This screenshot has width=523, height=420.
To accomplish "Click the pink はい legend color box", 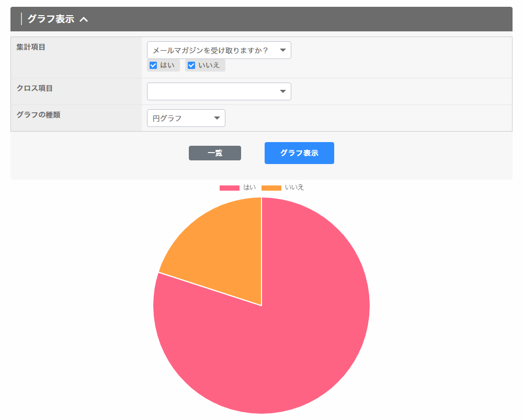I will click(229, 188).
